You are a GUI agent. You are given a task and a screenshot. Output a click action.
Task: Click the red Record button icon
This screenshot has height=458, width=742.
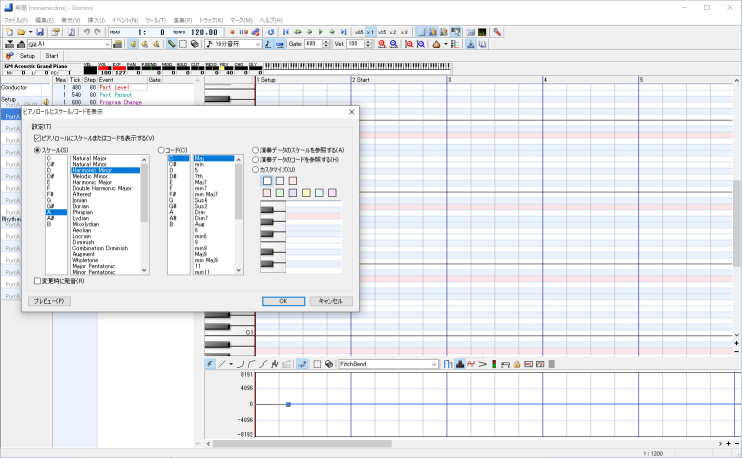[x=232, y=32]
